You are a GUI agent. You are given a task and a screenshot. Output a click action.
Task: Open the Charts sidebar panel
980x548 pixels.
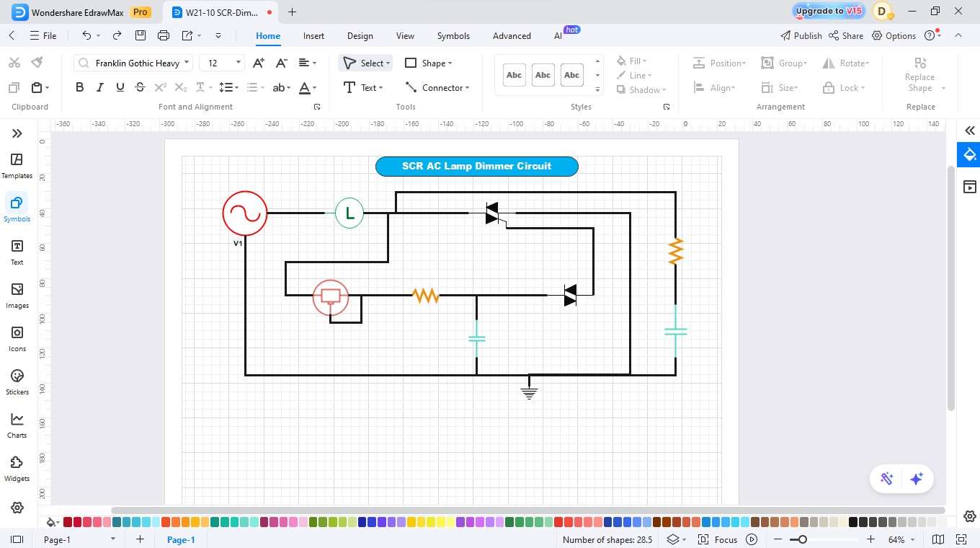pos(17,425)
